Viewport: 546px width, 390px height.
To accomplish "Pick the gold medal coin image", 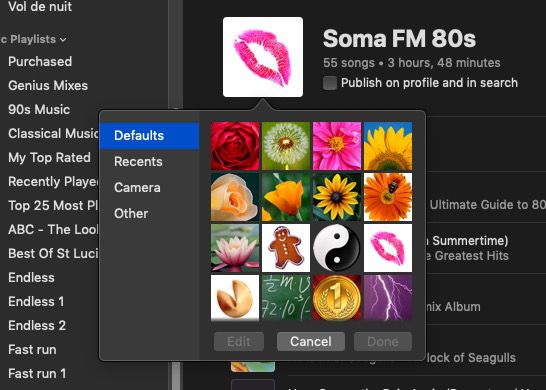I will (x=337, y=298).
